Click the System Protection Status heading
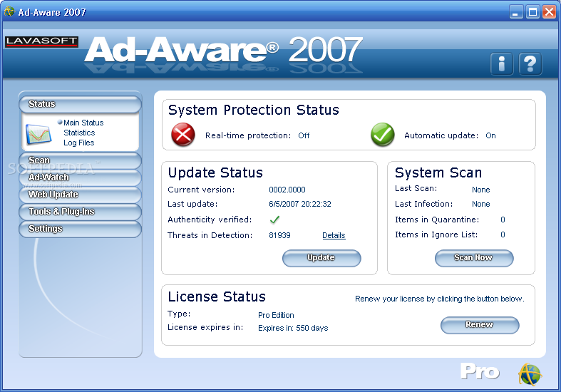This screenshot has width=561, height=392. coord(253,110)
